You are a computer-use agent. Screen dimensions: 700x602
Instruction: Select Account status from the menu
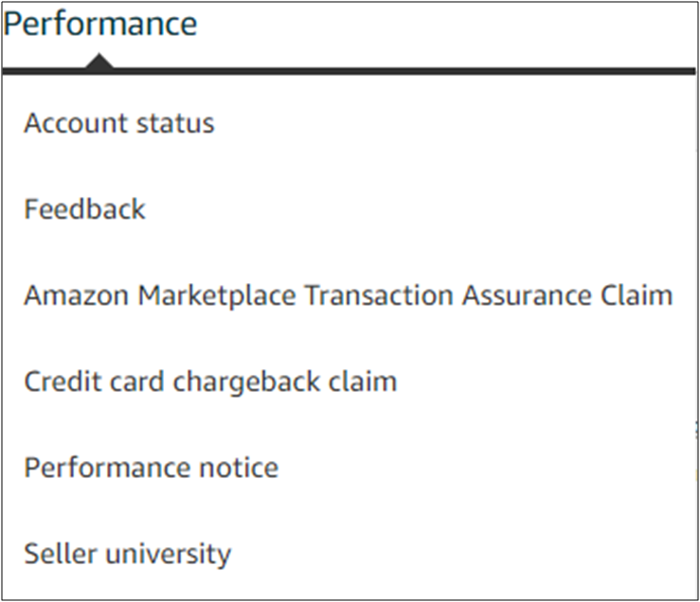119,123
